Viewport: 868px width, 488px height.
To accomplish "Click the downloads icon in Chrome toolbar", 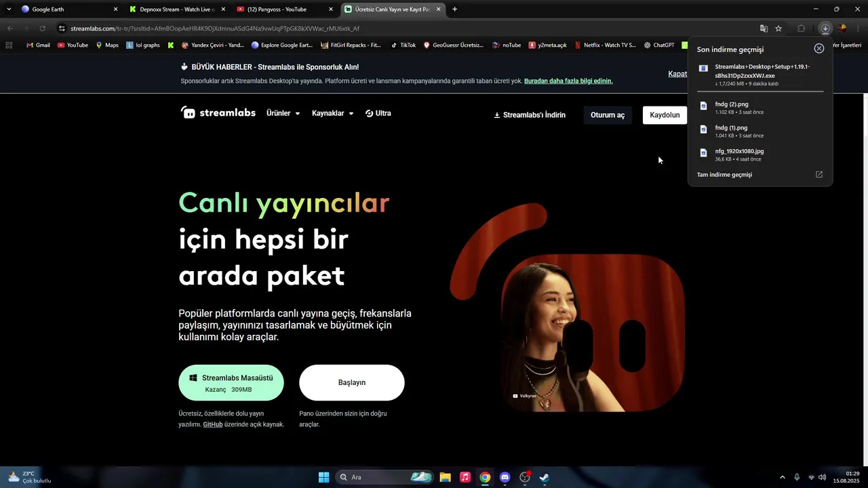I will coord(825,28).
